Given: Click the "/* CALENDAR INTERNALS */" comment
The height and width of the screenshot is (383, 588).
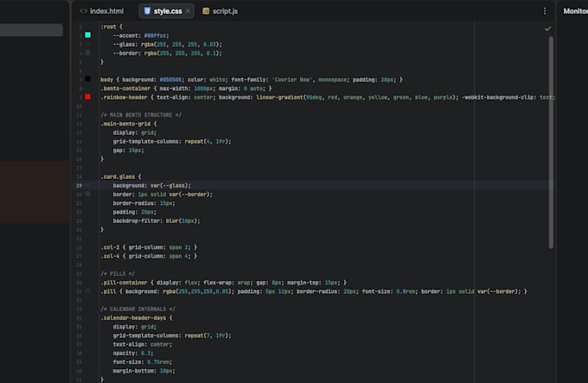Looking at the screenshot, I should [x=138, y=310].
